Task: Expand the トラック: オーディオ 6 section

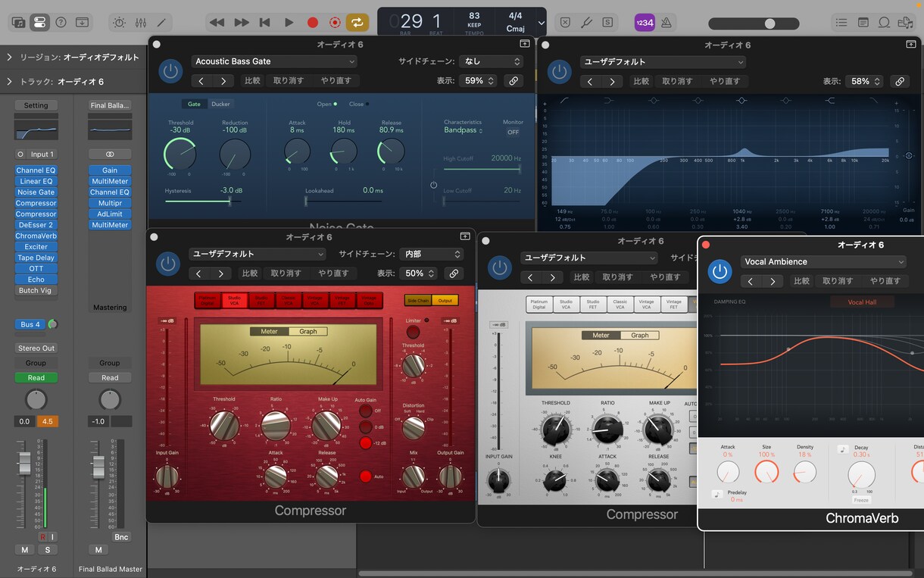Action: click(10, 81)
